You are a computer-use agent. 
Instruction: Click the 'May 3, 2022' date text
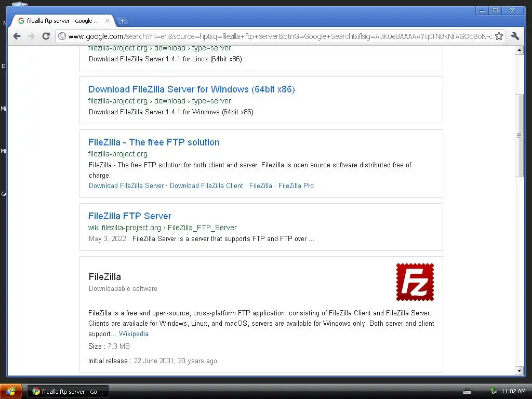107,238
